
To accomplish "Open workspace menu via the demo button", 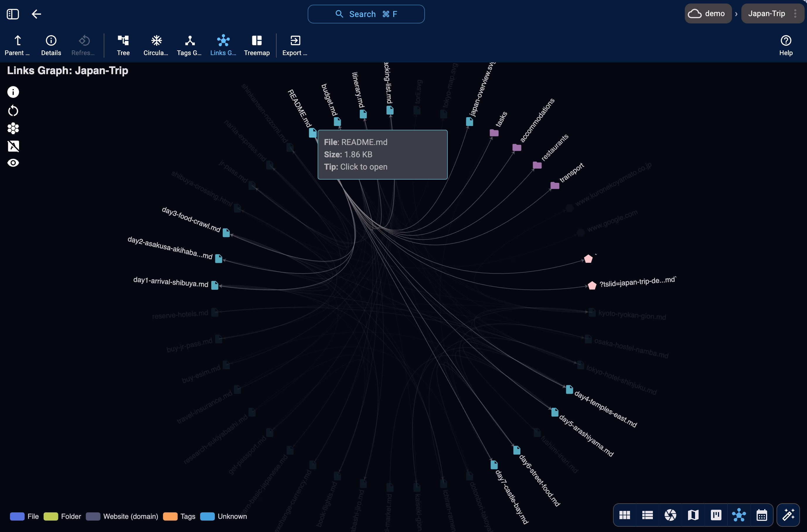I will [x=708, y=13].
